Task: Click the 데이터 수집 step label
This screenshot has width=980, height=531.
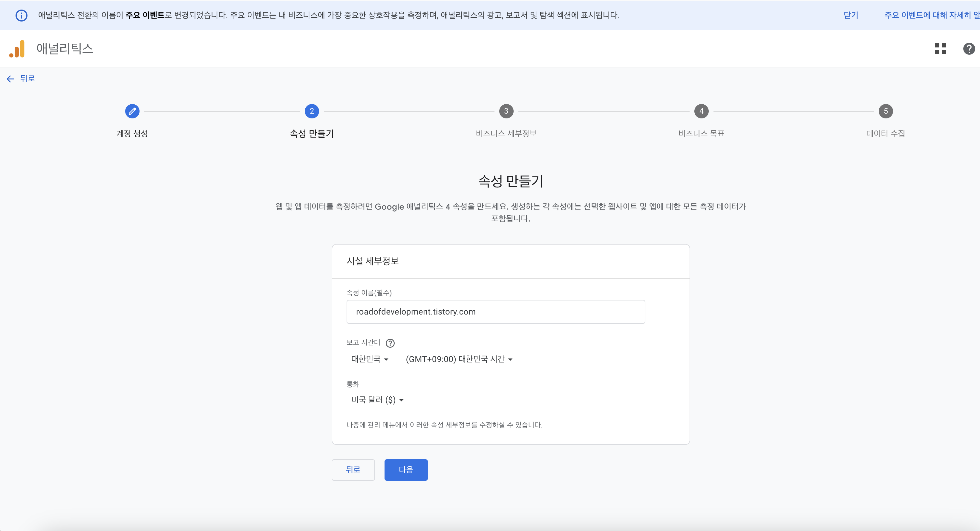Action: click(x=885, y=134)
